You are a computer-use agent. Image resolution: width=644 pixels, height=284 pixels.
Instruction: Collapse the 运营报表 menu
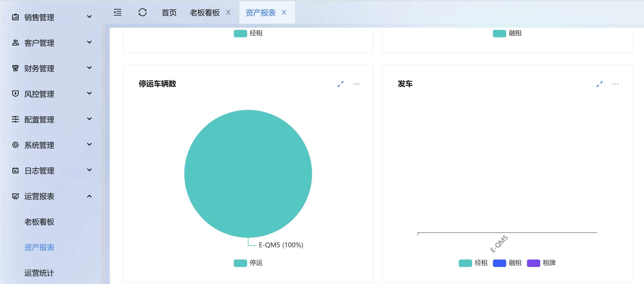(x=52, y=196)
